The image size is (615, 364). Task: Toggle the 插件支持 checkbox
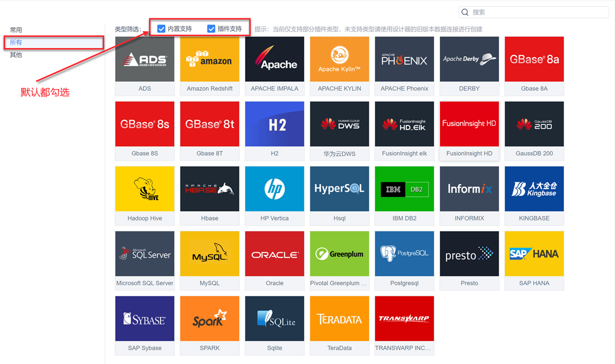point(211,29)
